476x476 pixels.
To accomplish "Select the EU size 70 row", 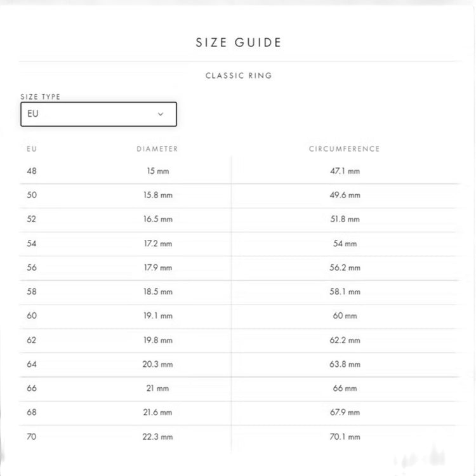I will point(241,437).
